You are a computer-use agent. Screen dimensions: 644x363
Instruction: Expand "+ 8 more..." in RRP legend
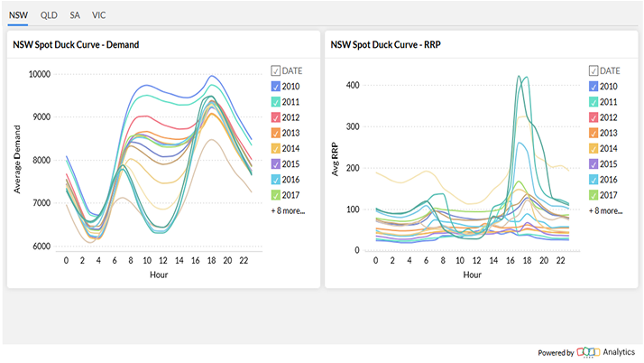coord(605,210)
